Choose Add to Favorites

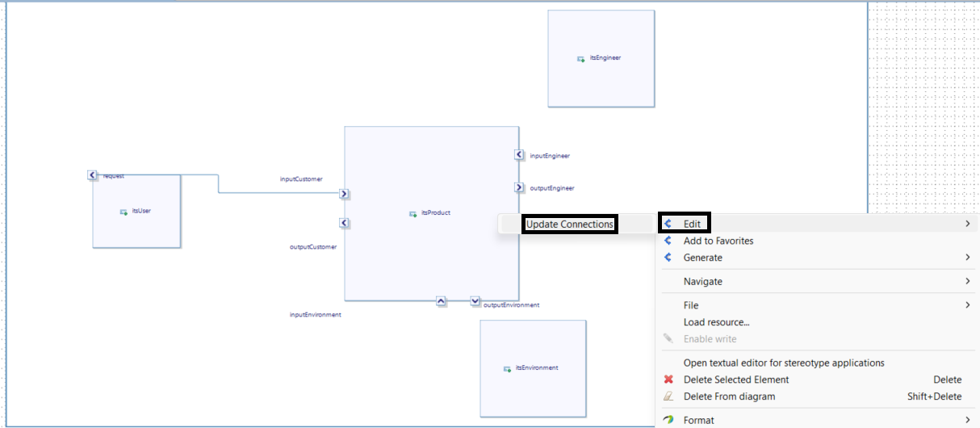[x=817, y=241]
